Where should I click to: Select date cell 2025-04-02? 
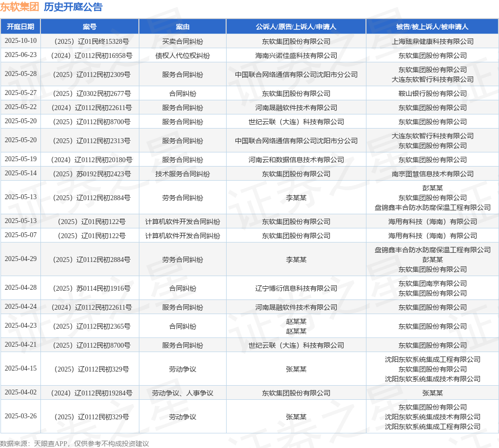[20, 392]
